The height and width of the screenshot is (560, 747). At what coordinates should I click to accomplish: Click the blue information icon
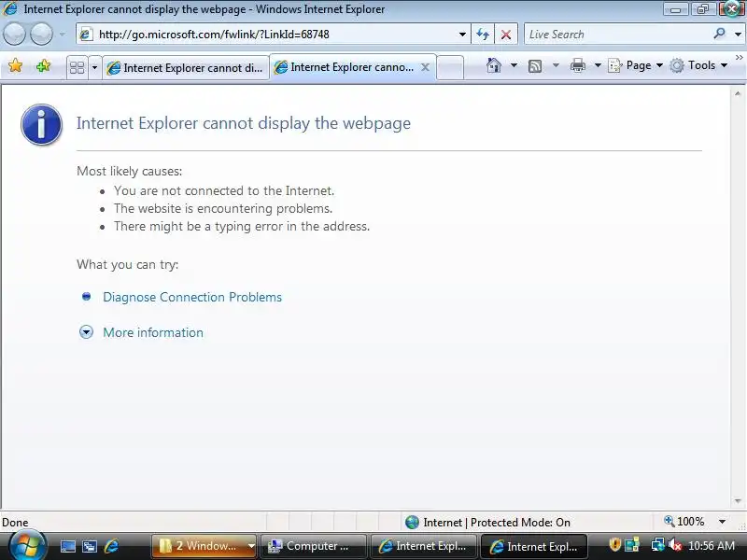(41, 124)
